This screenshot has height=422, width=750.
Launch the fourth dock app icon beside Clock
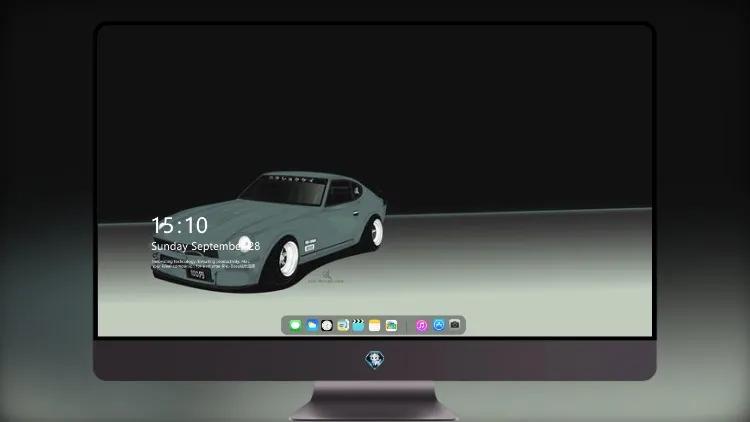tap(343, 325)
